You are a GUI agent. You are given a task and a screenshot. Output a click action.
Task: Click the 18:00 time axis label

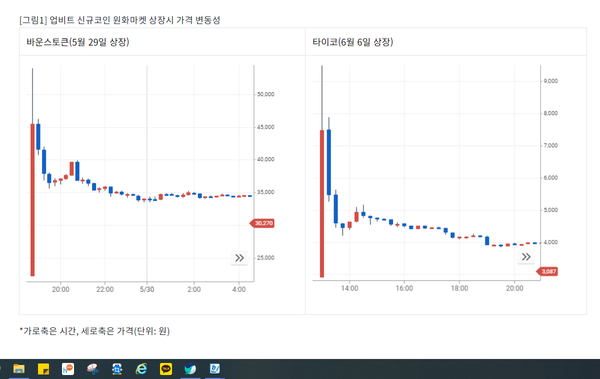pos(459,288)
